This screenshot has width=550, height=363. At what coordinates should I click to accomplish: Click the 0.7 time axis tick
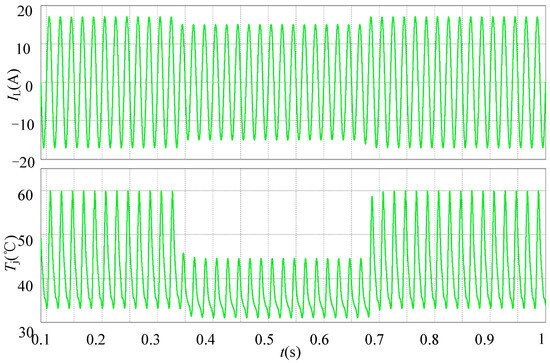375,339
